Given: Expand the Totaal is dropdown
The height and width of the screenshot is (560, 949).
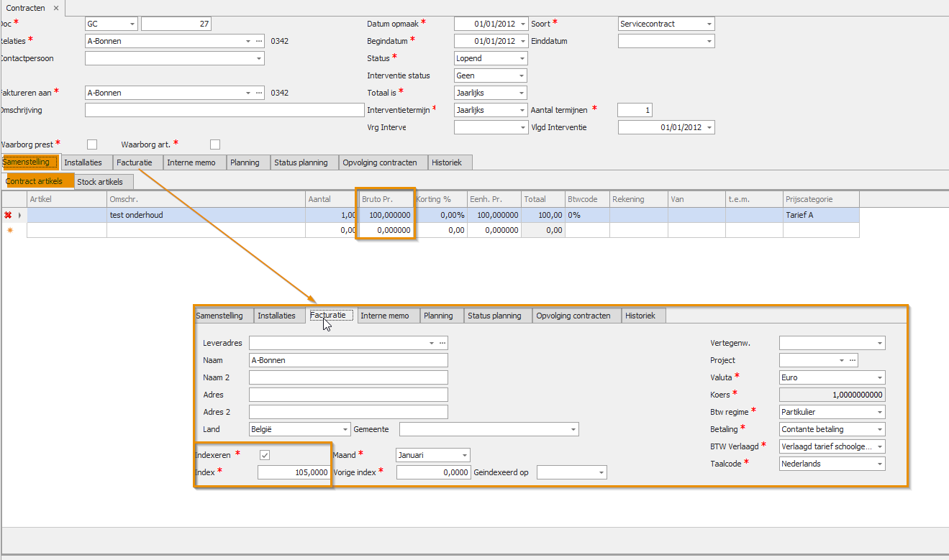Looking at the screenshot, I should (x=522, y=93).
